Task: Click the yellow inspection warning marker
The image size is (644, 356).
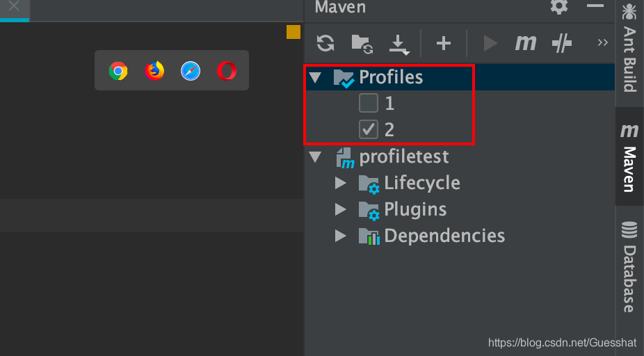Action: (293, 32)
